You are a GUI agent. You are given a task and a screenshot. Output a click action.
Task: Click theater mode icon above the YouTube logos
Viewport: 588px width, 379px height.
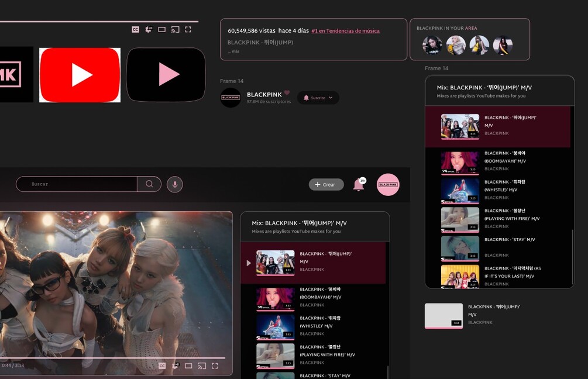click(161, 29)
